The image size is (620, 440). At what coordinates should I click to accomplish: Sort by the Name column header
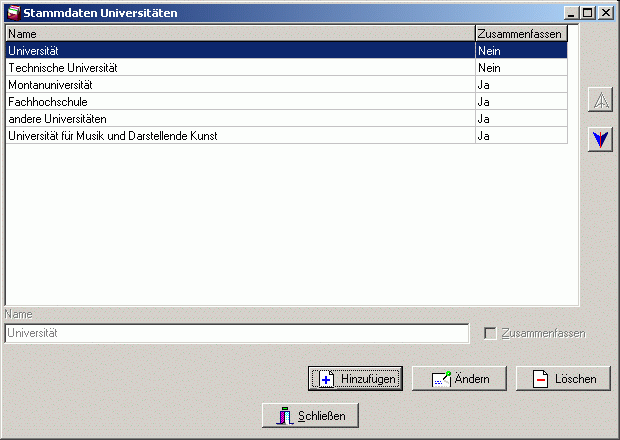point(240,34)
